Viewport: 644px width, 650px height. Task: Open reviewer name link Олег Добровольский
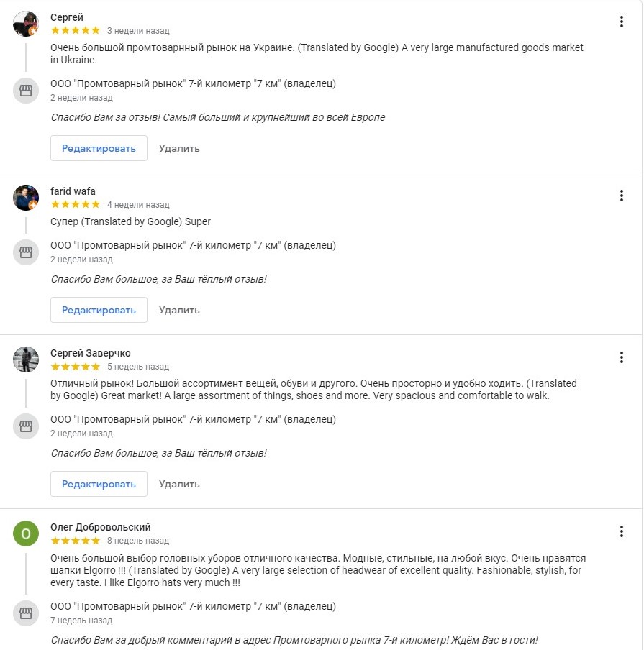(x=101, y=527)
